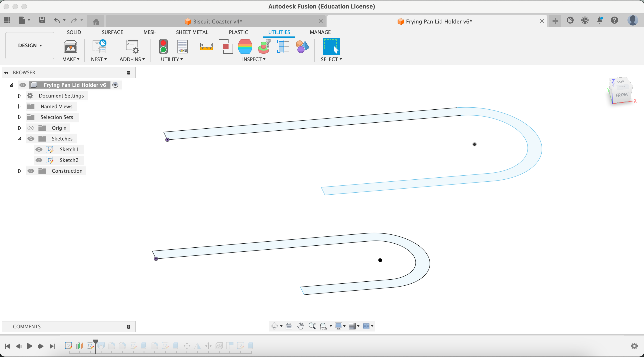Click the Look At icon
Screen dimensions: 644x357
point(289,326)
